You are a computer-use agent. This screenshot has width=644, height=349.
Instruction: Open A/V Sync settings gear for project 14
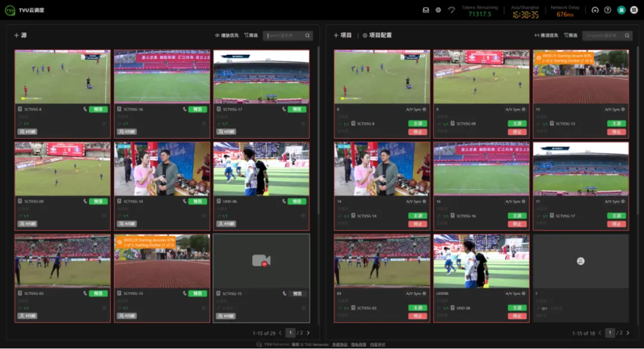coord(425,201)
